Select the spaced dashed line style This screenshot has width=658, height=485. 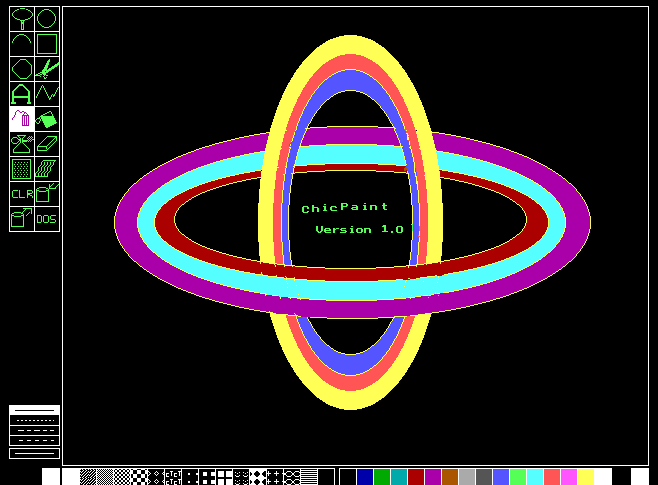point(34,440)
